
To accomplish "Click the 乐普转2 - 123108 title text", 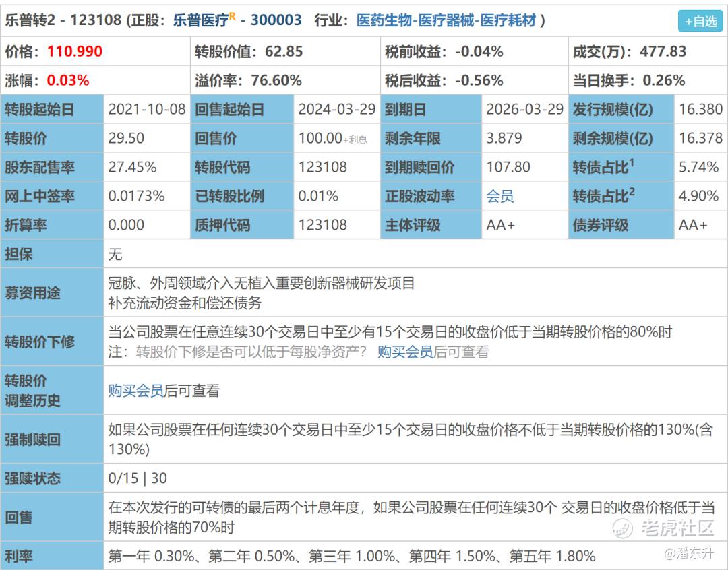I will point(63,20).
